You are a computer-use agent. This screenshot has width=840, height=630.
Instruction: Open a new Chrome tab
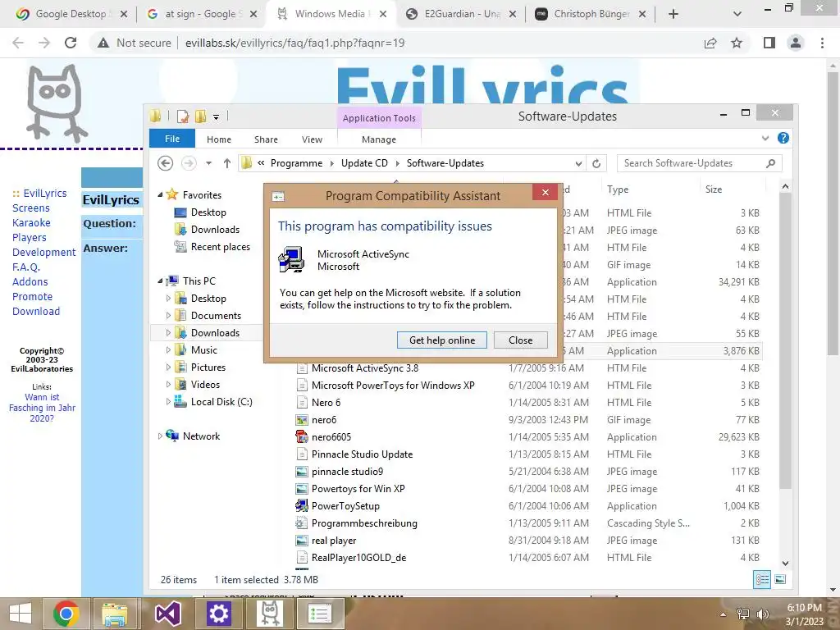[673, 14]
